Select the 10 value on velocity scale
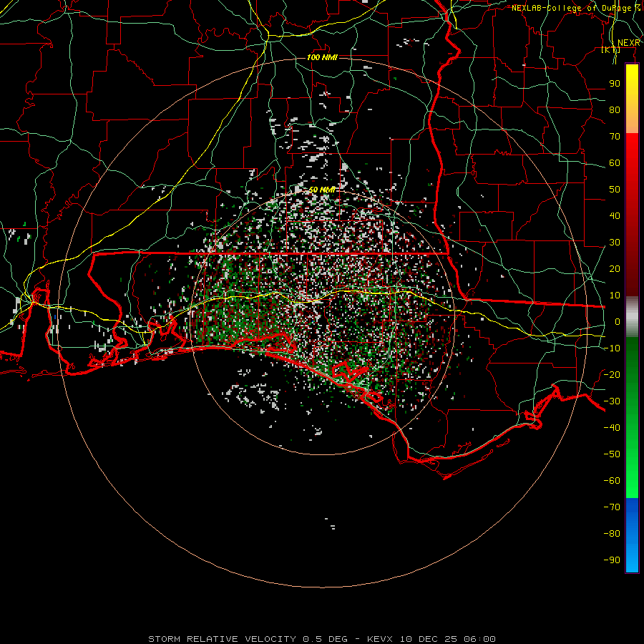Image resolution: width=644 pixels, height=644 pixels. [615, 296]
